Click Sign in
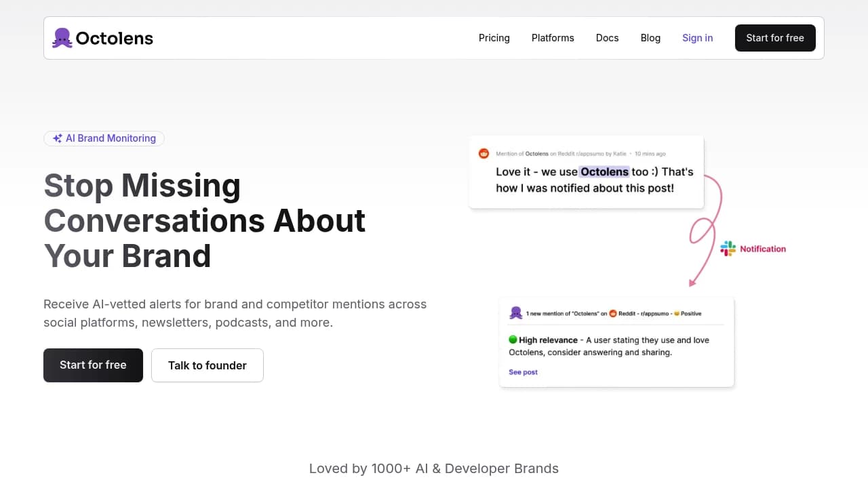The height and width of the screenshot is (488, 868). pyautogui.click(x=697, y=38)
